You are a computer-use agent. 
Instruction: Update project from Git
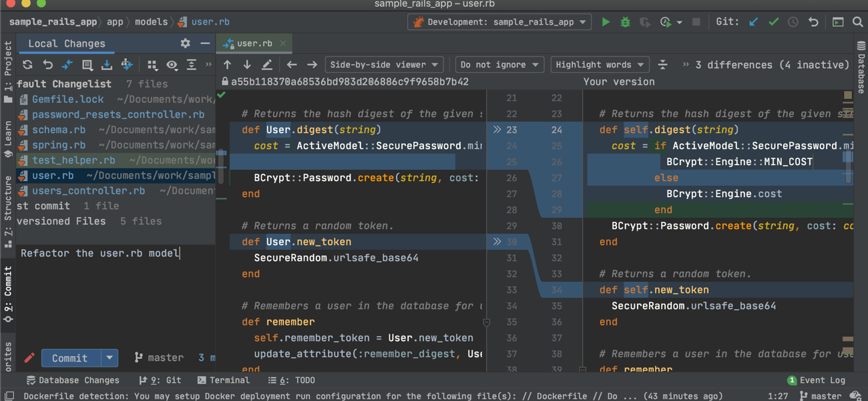pos(753,21)
